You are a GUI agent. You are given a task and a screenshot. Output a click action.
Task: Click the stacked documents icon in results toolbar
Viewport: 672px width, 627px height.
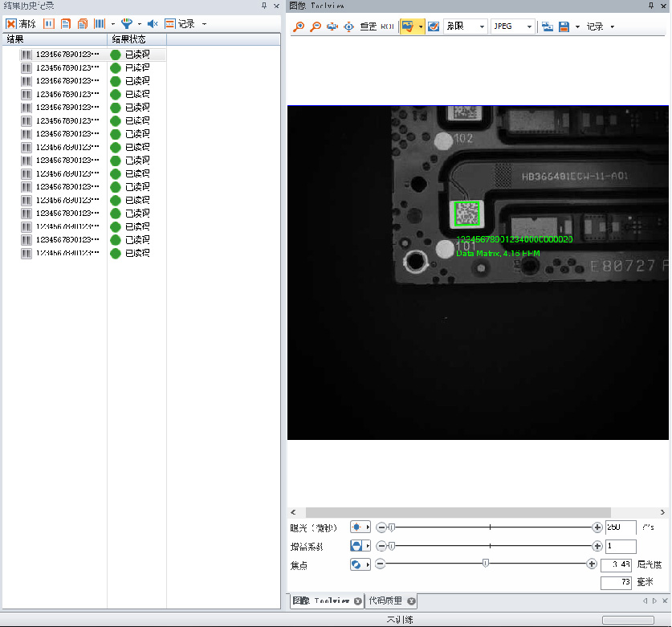(x=83, y=24)
